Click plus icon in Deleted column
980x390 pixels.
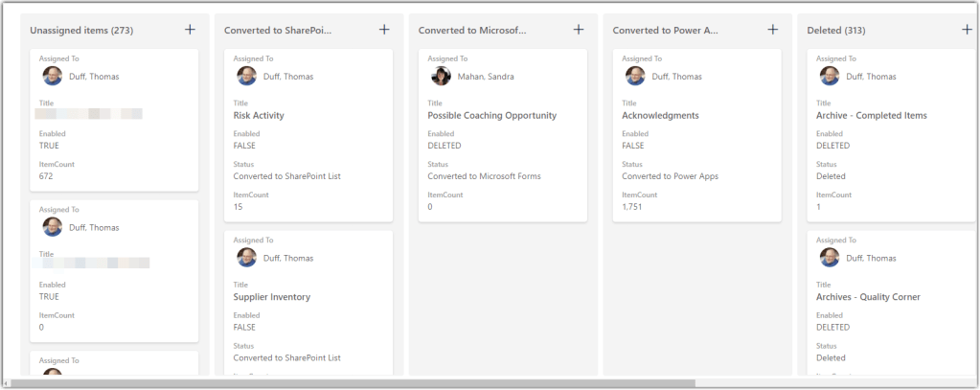pos(968,30)
